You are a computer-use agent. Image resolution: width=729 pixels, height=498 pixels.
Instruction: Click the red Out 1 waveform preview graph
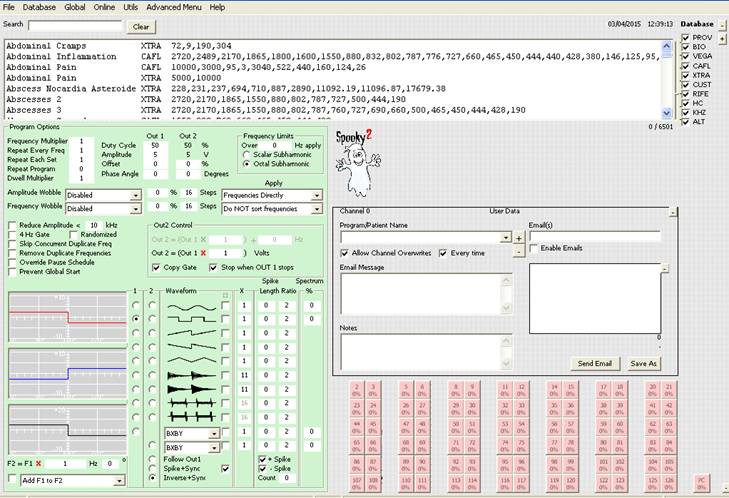click(x=67, y=318)
